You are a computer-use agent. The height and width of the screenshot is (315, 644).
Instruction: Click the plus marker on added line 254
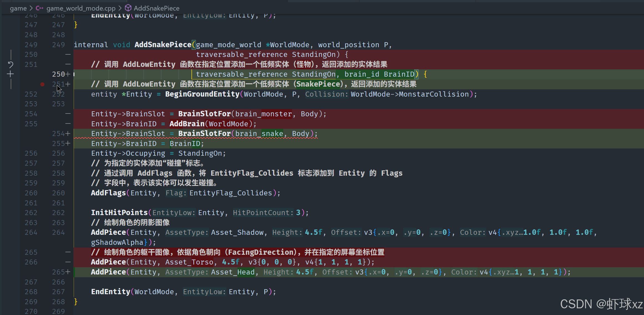click(68, 134)
